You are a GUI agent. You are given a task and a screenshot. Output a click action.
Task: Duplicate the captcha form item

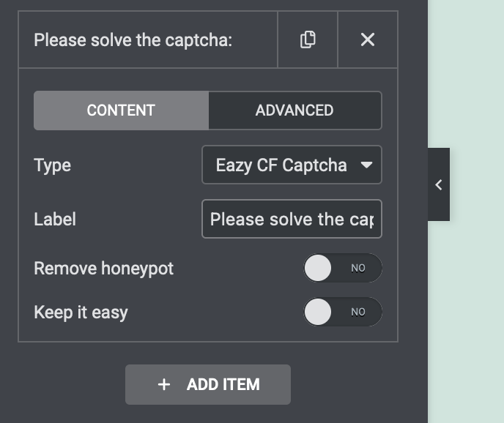coord(308,40)
